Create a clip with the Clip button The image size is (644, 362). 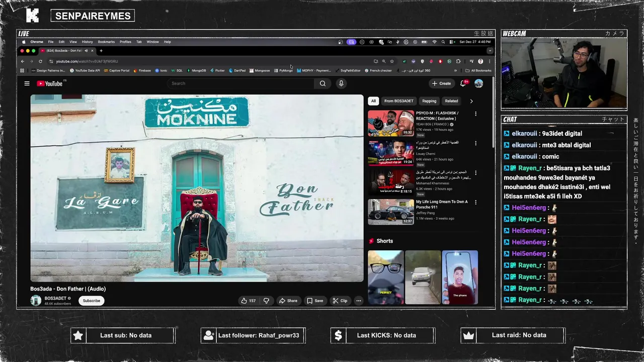click(340, 301)
